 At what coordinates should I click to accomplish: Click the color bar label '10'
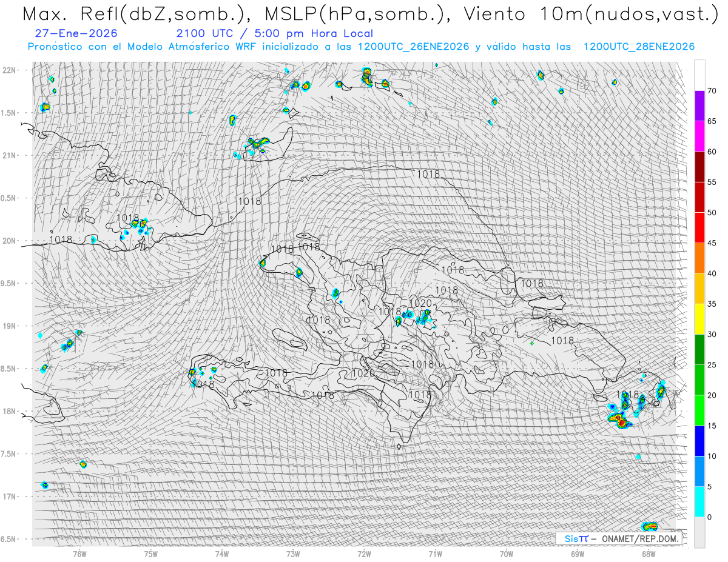click(x=712, y=456)
